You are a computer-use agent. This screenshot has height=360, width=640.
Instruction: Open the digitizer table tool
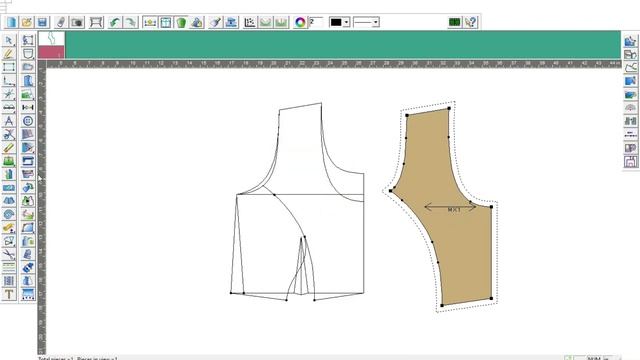coord(96,22)
